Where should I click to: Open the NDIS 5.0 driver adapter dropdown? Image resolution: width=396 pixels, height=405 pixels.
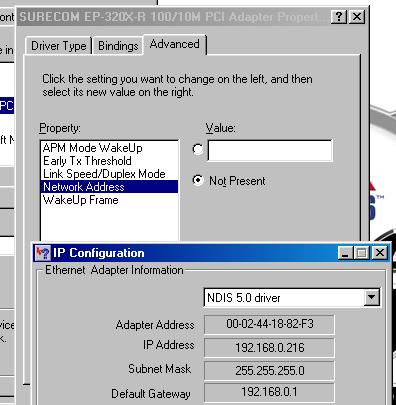click(371, 298)
